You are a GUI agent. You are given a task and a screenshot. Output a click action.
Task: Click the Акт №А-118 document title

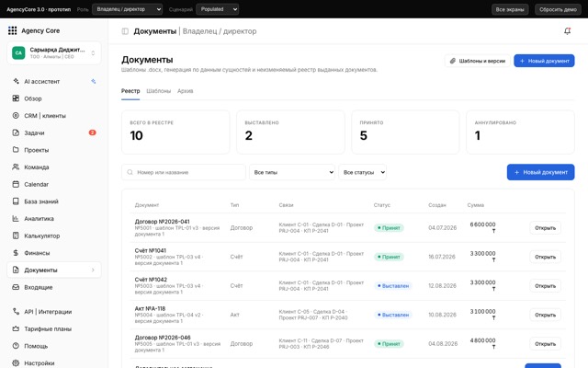coord(150,308)
